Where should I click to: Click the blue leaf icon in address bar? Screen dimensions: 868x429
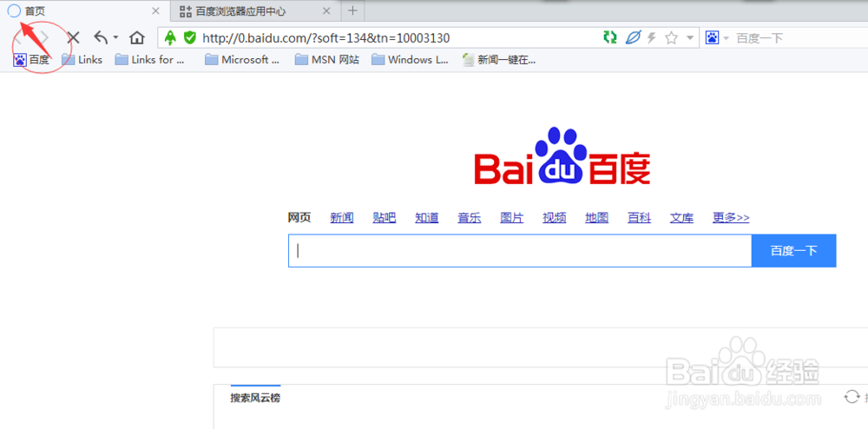[x=633, y=37]
